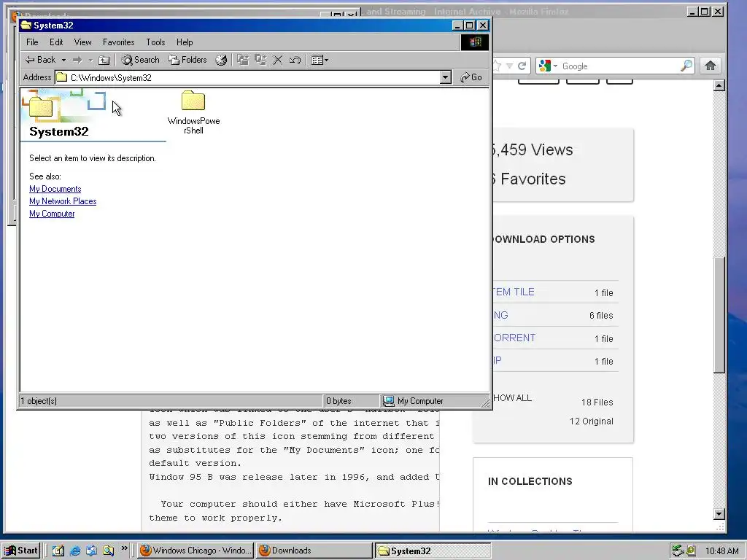Screen dimensions: 747x560
Task: Click the Firefox vertical scrollbar thumb
Action: [x=719, y=314]
